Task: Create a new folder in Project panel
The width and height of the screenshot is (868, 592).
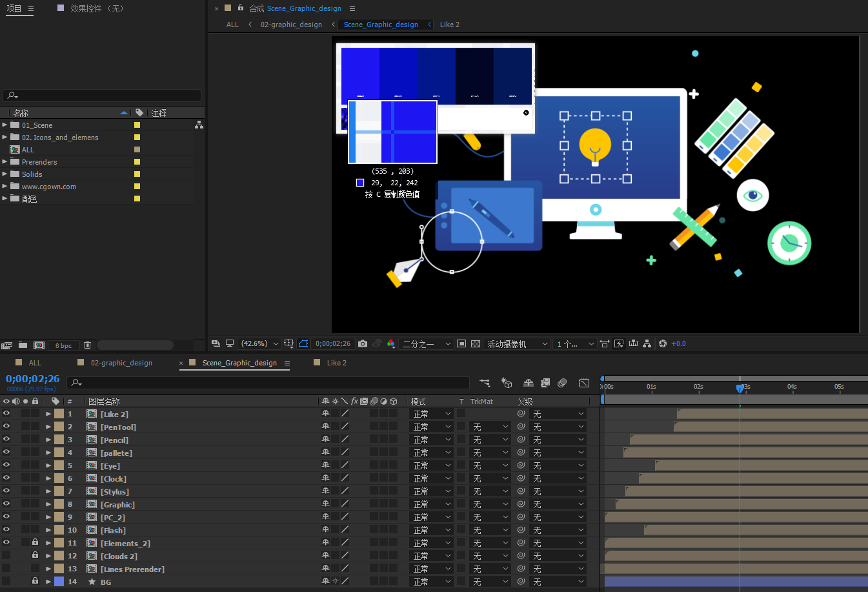Action: coord(23,345)
